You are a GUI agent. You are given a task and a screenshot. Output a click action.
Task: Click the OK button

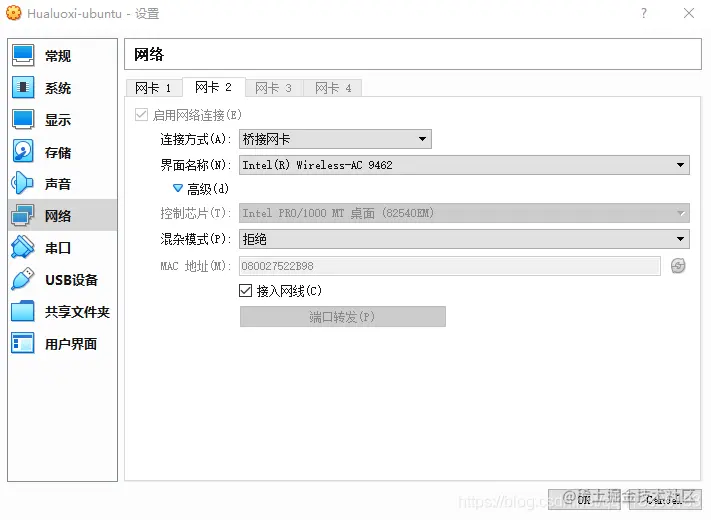click(x=586, y=499)
